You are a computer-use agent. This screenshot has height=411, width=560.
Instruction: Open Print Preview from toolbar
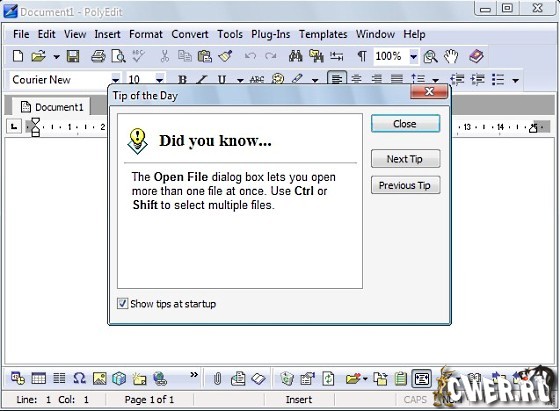118,56
